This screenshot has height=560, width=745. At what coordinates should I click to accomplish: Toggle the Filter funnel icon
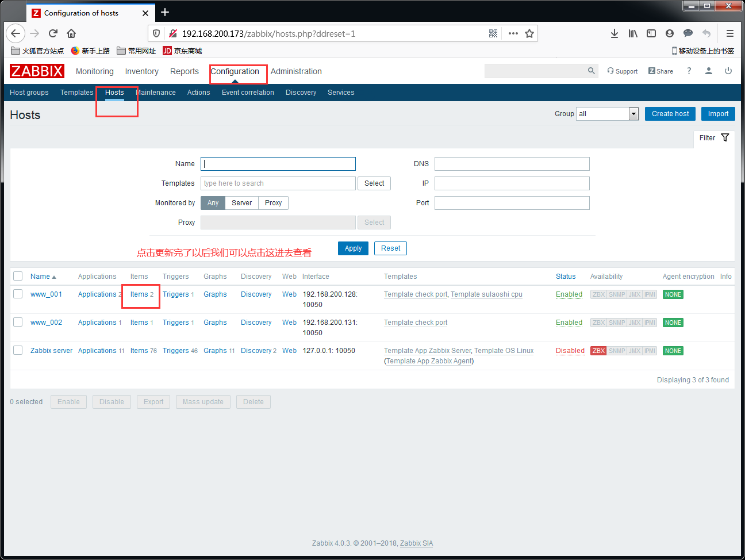(725, 137)
